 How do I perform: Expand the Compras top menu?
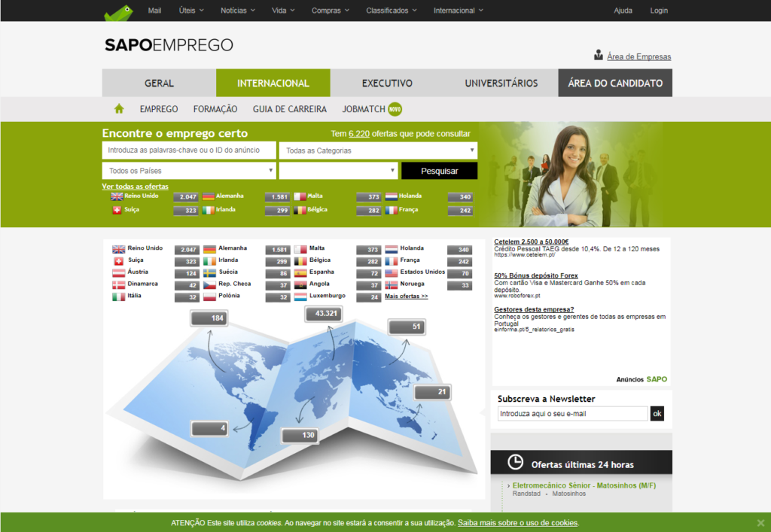point(331,11)
